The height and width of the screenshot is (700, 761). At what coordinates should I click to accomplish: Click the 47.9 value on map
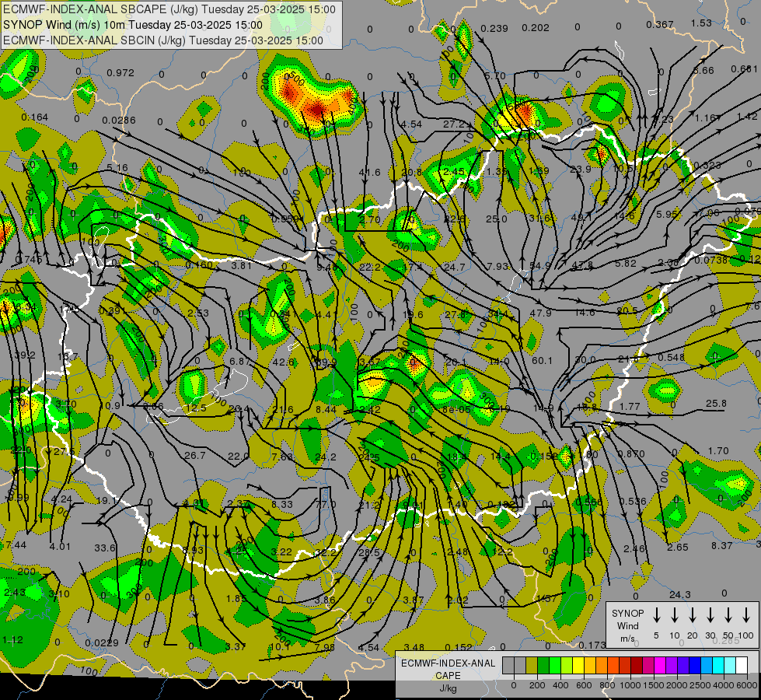(541, 313)
